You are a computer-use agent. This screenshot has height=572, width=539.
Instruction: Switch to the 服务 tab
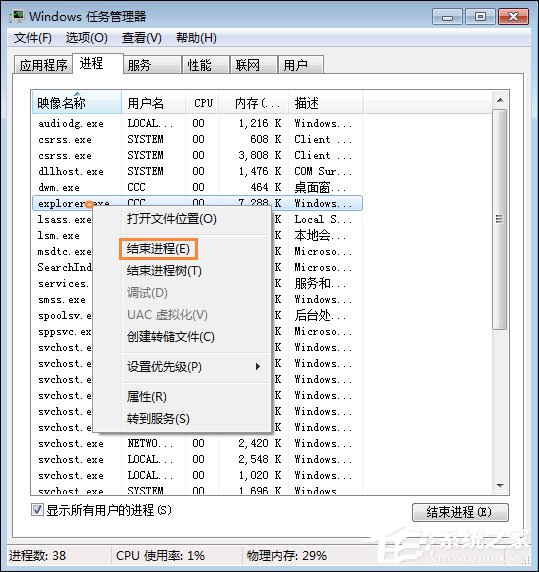tap(152, 65)
